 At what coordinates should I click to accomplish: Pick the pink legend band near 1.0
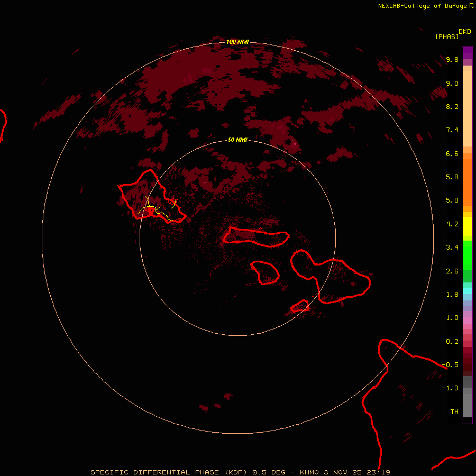467,321
